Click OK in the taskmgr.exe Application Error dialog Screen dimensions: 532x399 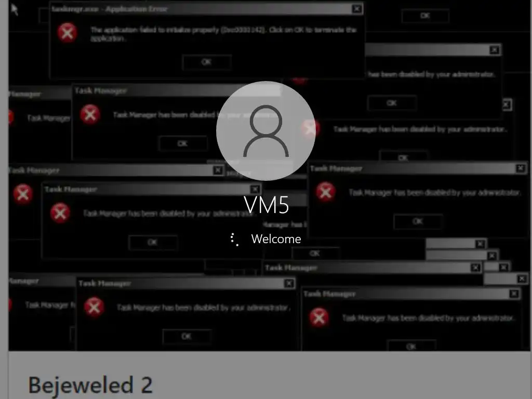point(207,62)
